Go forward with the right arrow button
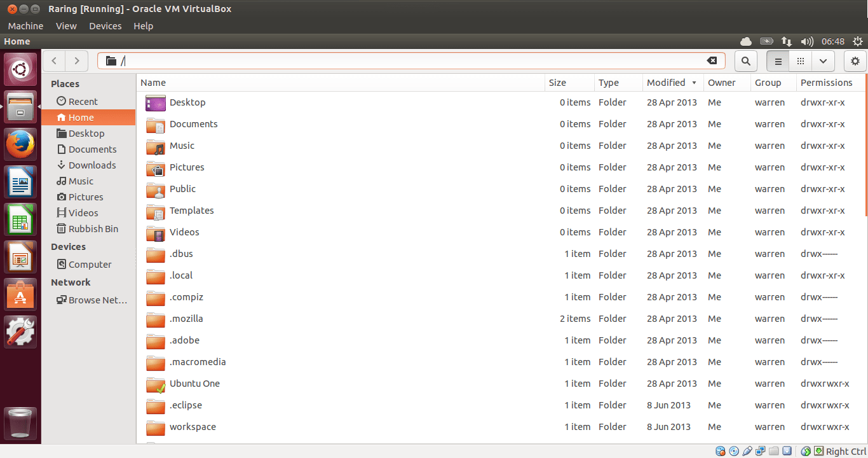This screenshot has width=868, height=458. (x=77, y=61)
